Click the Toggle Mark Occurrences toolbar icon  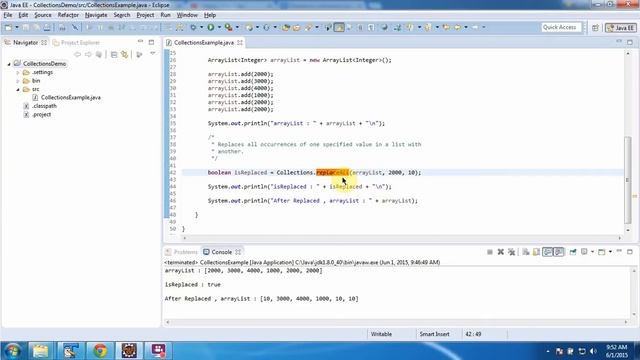click(x=339, y=27)
